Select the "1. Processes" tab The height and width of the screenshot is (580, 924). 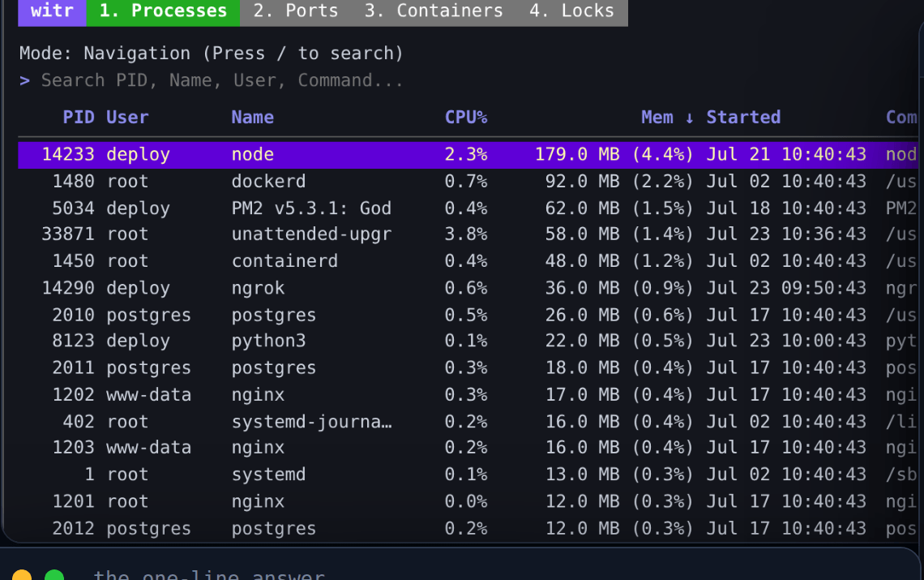pyautogui.click(x=163, y=11)
